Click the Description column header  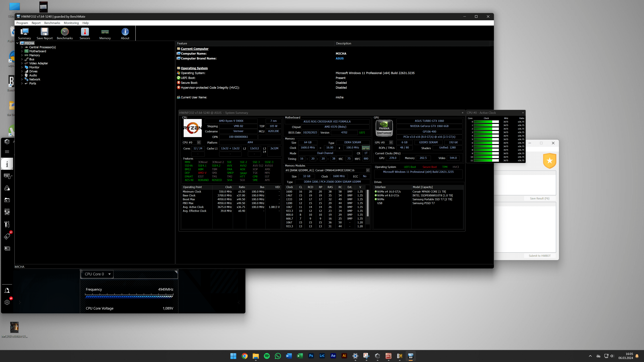click(x=412, y=43)
